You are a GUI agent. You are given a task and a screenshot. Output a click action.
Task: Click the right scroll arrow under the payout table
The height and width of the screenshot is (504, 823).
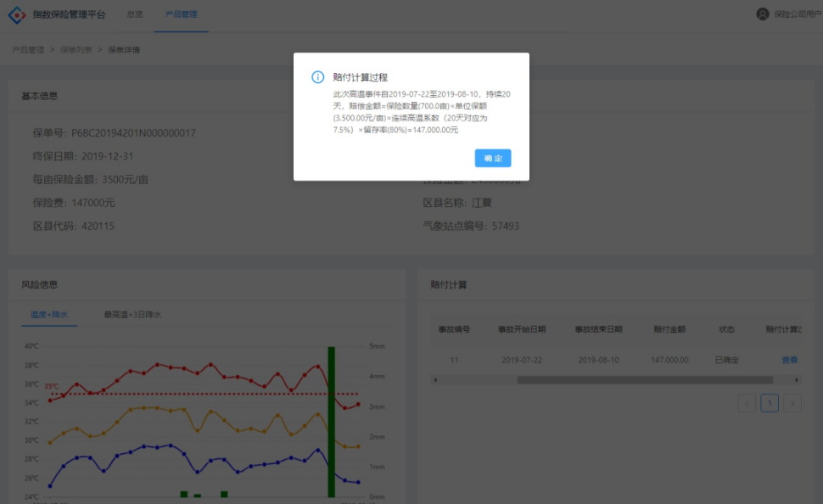[x=796, y=380]
